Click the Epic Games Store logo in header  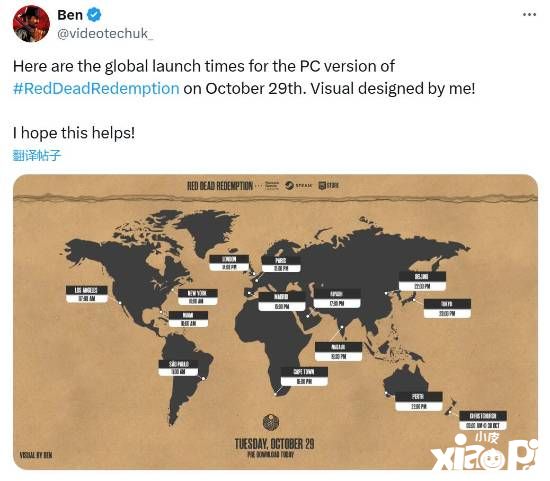[x=329, y=185]
